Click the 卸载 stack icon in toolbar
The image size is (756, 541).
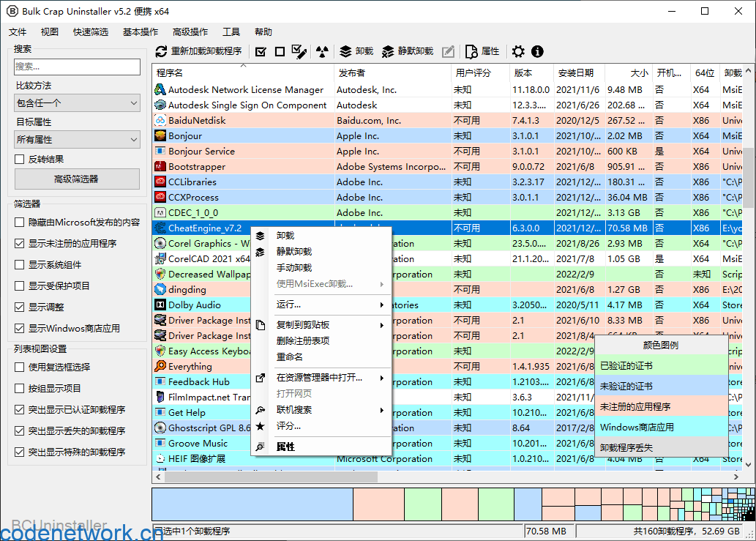(345, 51)
